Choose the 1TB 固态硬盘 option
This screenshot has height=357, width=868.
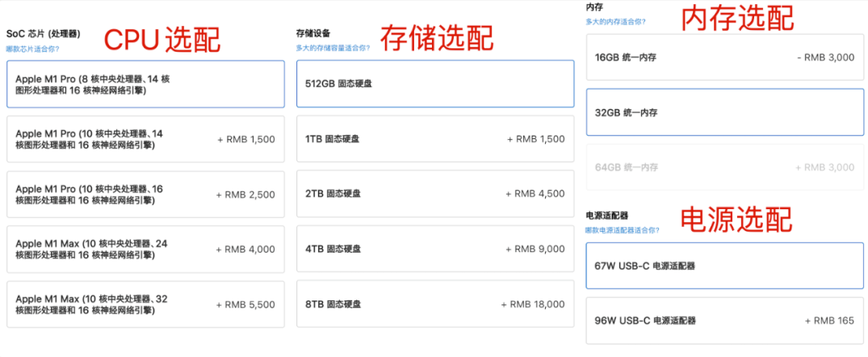click(435, 139)
